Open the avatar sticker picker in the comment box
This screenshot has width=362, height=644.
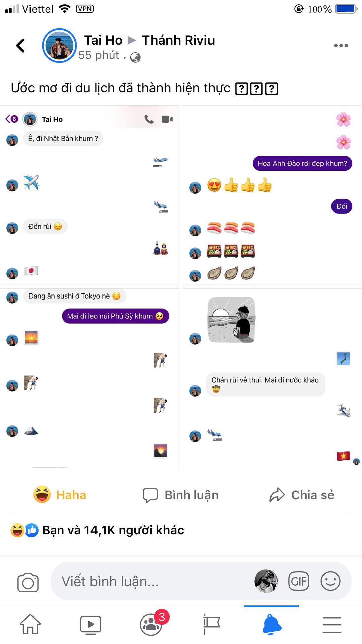[x=266, y=581]
